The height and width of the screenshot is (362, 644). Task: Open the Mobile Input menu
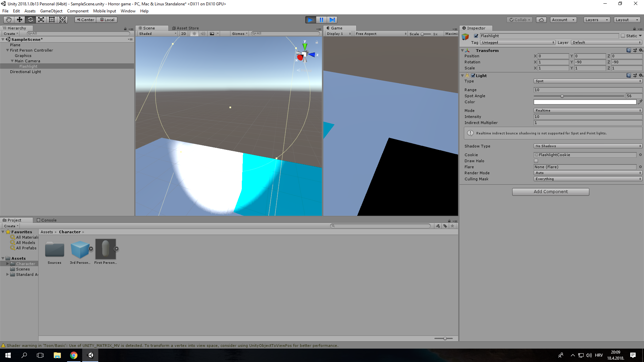click(x=104, y=11)
